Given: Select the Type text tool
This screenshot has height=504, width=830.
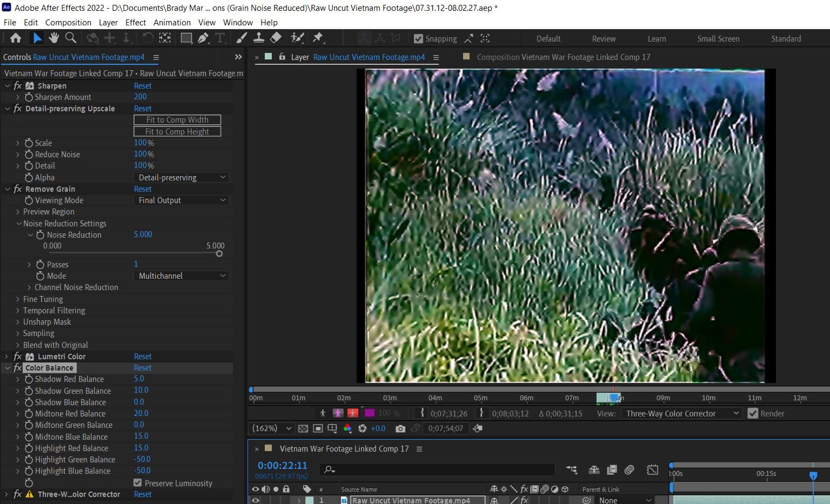Looking at the screenshot, I should pos(220,38).
